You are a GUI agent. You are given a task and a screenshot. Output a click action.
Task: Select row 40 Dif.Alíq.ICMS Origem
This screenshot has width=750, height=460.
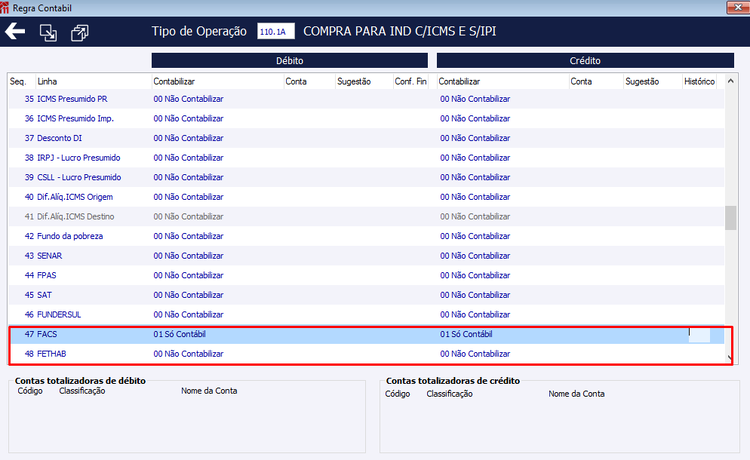click(366, 197)
